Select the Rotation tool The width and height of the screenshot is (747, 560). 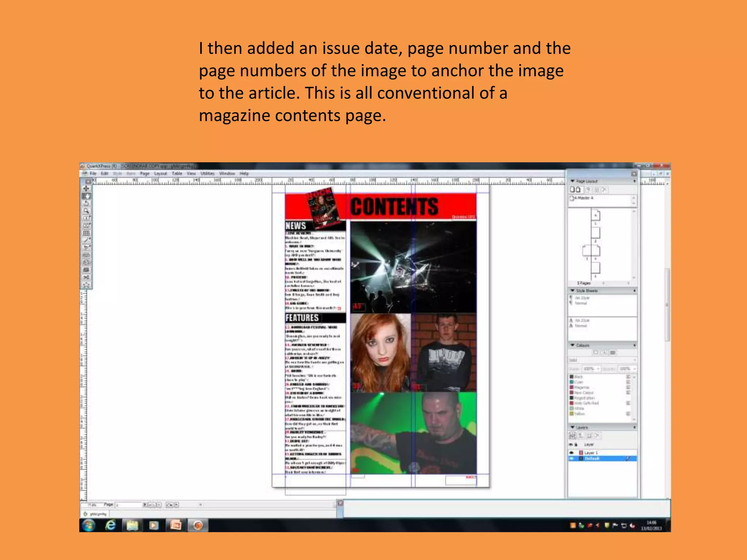coord(86,203)
